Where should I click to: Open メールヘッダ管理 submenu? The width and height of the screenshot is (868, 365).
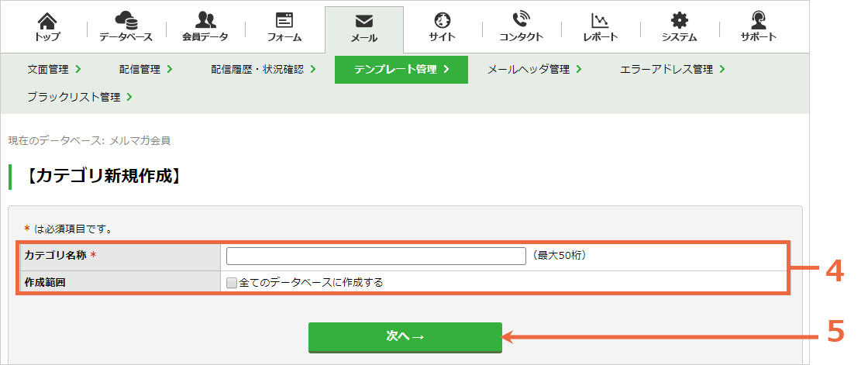coord(534,70)
